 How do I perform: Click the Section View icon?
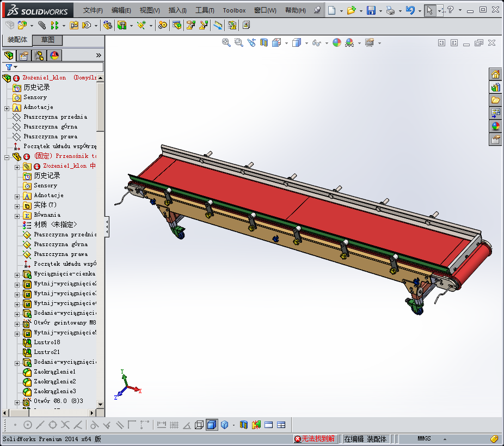point(264,42)
